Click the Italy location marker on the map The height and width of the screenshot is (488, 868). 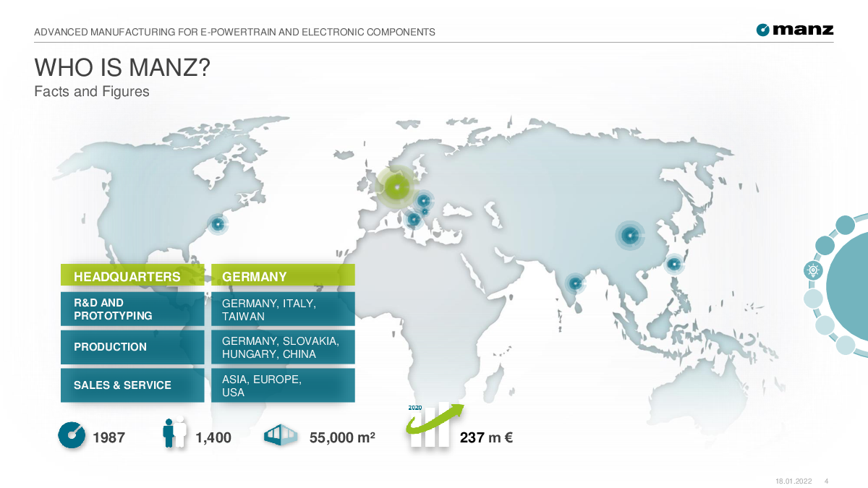pos(414,218)
